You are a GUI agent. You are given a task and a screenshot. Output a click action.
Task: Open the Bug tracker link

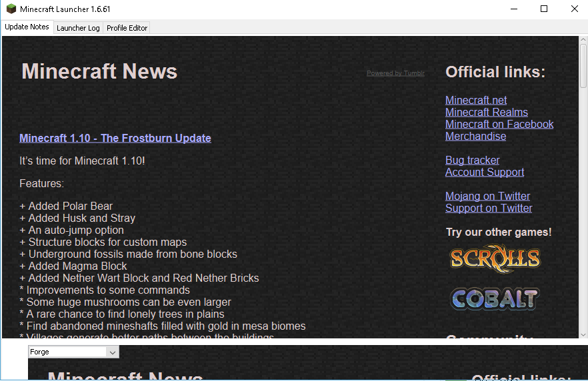click(x=472, y=161)
